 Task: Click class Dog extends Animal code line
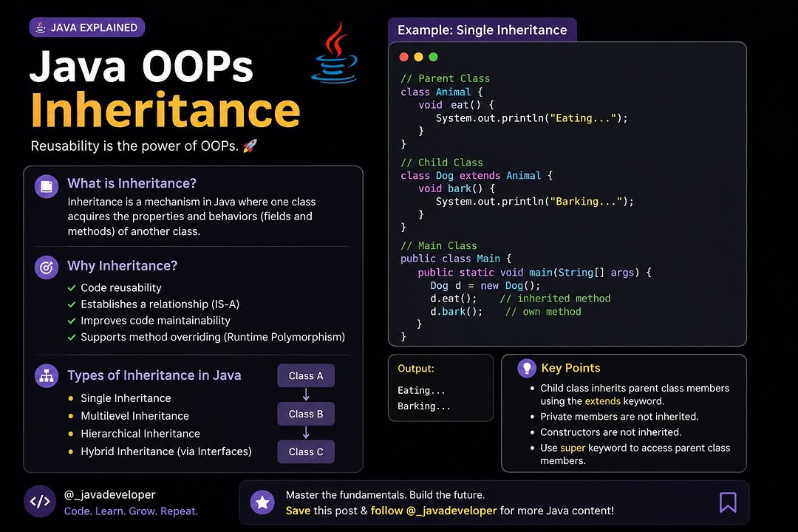tap(477, 176)
